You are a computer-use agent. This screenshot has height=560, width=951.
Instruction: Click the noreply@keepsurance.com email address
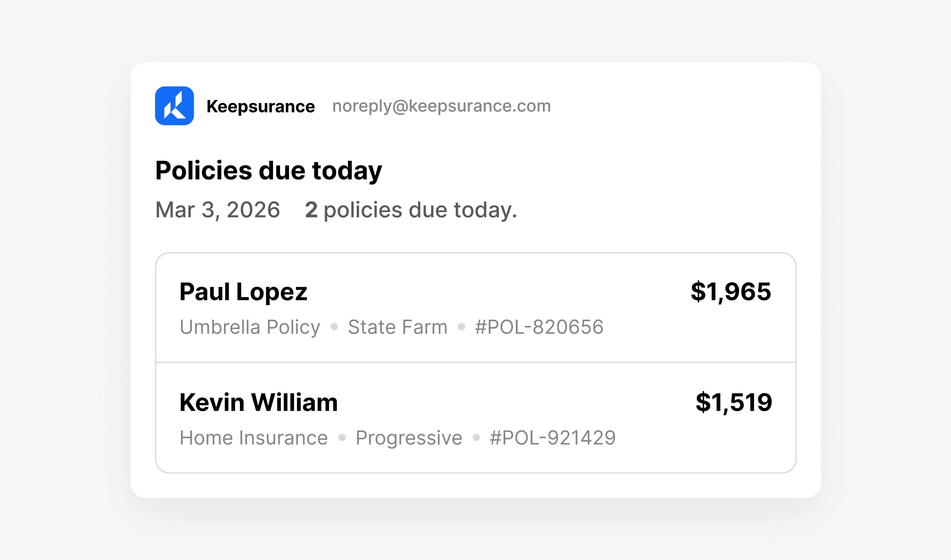pos(441,106)
